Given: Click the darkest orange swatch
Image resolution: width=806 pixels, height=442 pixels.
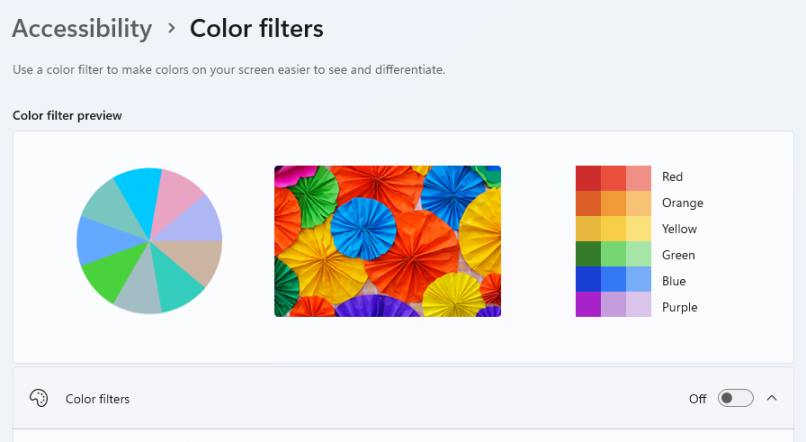Looking at the screenshot, I should (x=588, y=203).
